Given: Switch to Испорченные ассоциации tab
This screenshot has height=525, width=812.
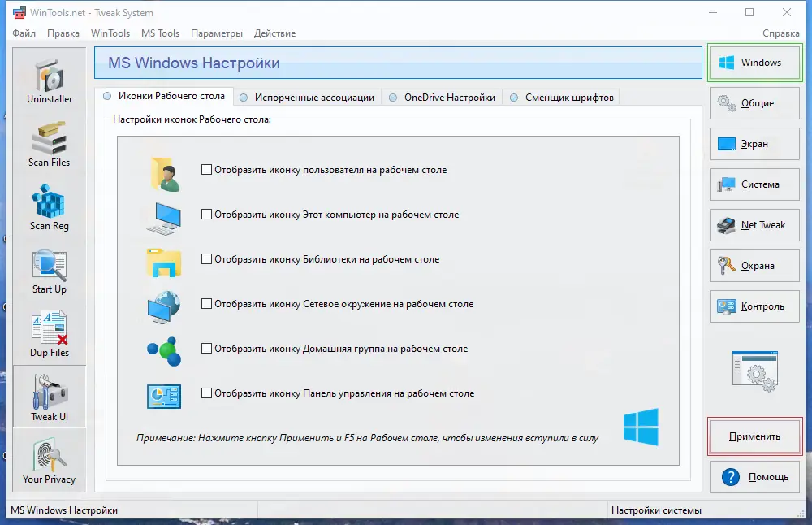Looking at the screenshot, I should [x=307, y=98].
